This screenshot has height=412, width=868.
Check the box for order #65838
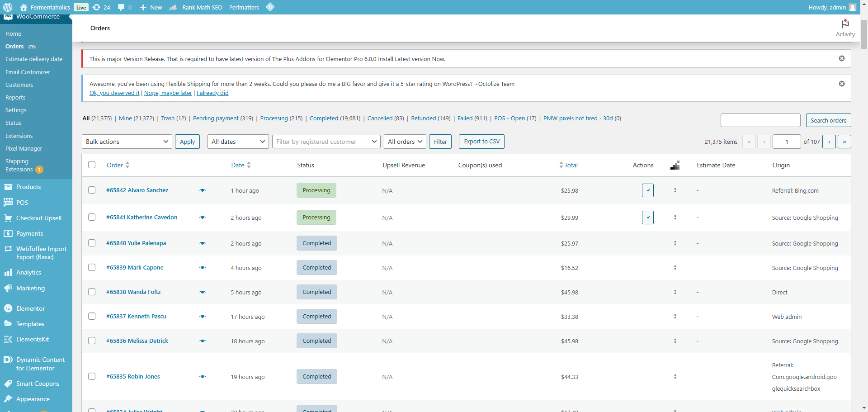(92, 292)
